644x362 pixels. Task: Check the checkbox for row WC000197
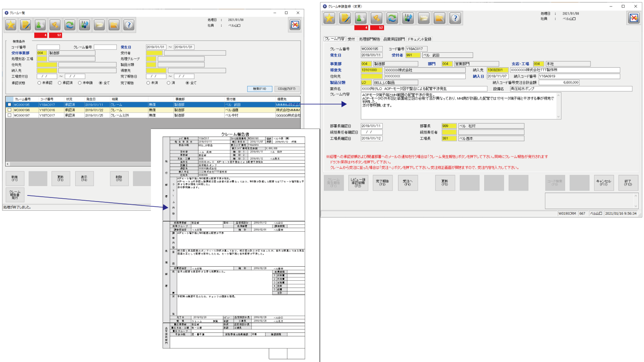coord(9,115)
